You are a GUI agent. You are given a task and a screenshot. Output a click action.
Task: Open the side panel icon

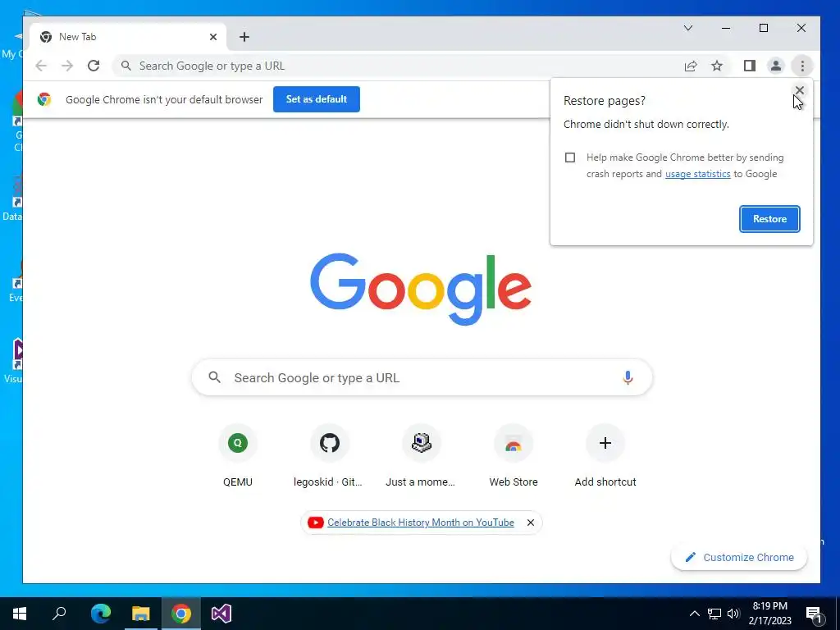[x=750, y=66]
